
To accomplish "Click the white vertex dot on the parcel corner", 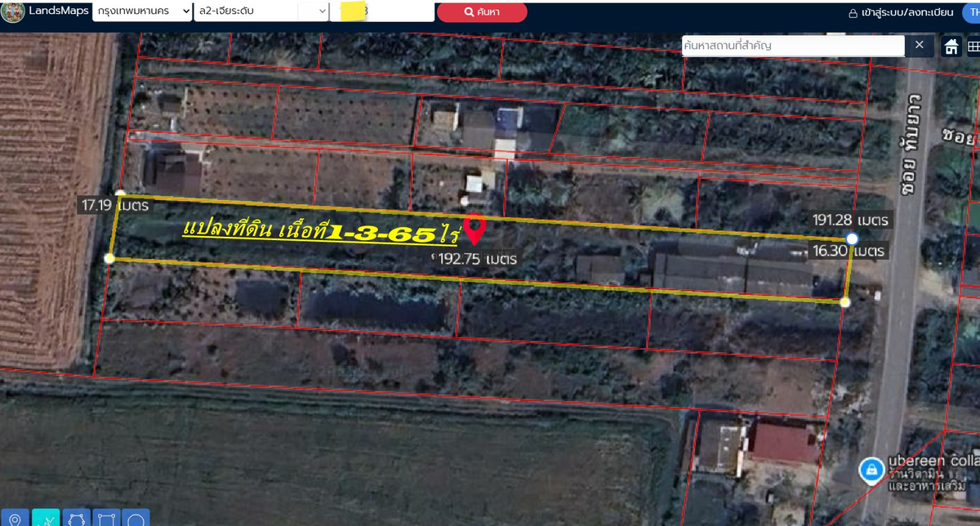I will [x=852, y=238].
